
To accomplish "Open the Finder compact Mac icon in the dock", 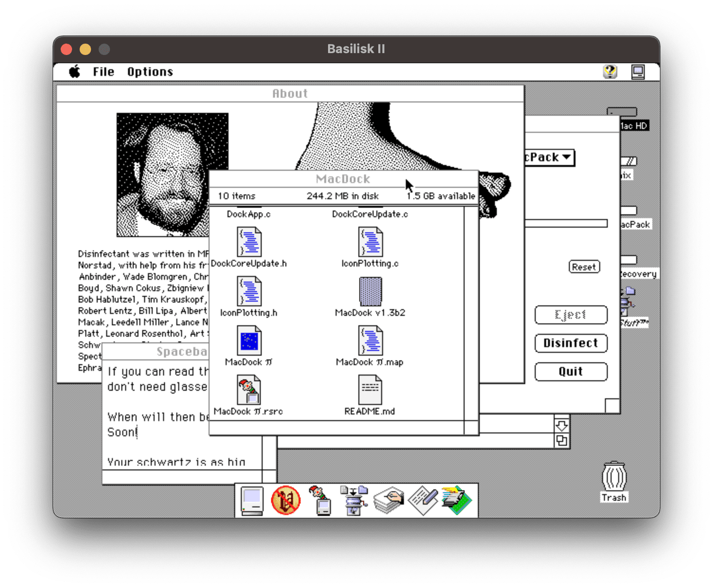I will click(x=252, y=501).
